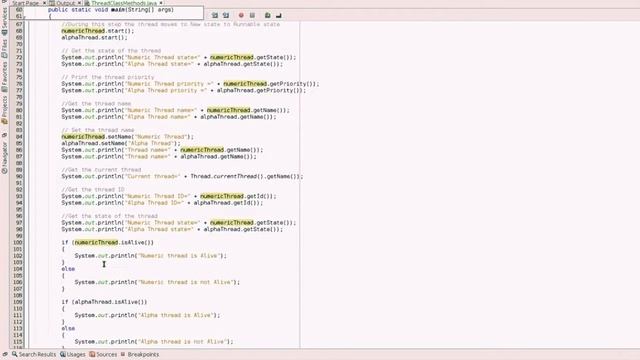The width and height of the screenshot is (640, 360).
Task: Switch to the Output tab
Action: coord(65,3)
